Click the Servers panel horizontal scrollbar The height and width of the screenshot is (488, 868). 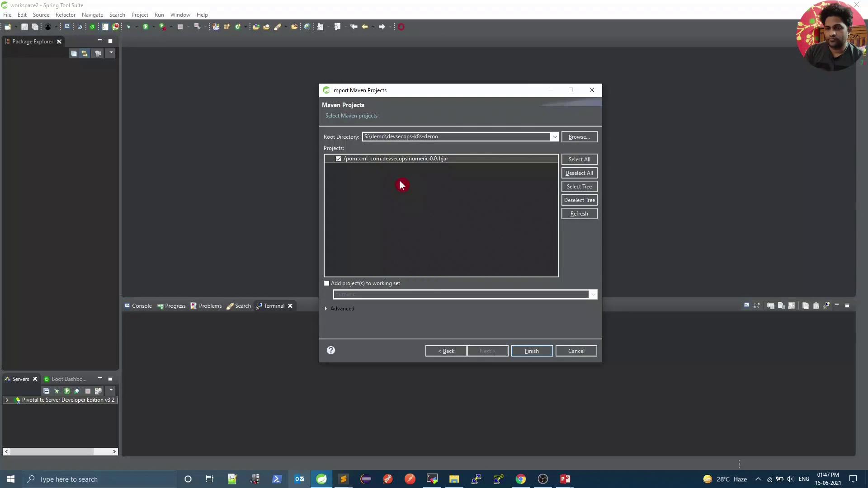click(x=52, y=451)
